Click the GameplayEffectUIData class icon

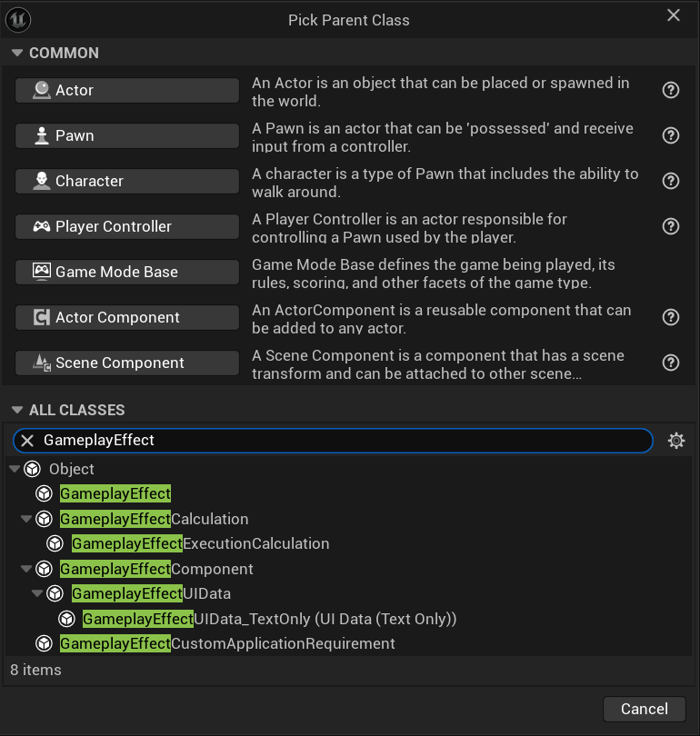55,593
